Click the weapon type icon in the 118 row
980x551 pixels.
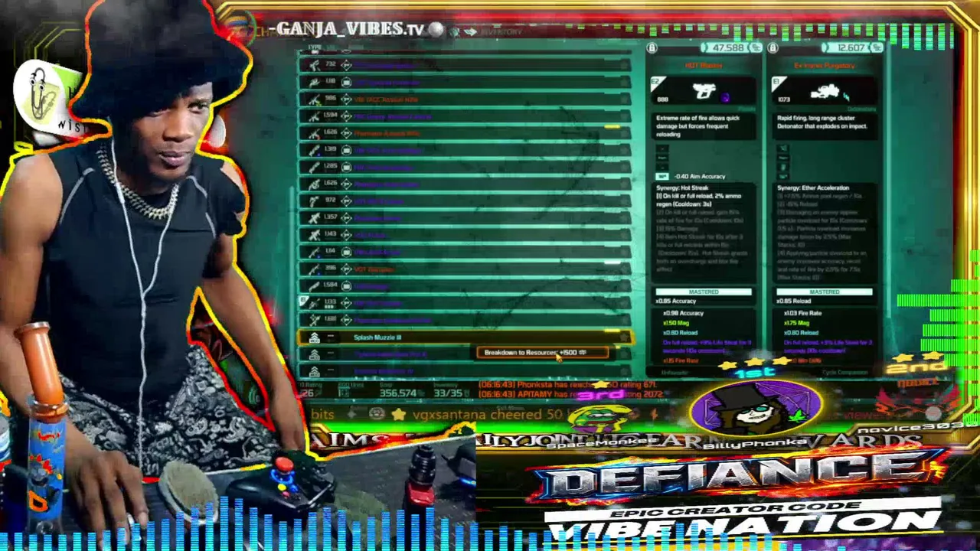click(314, 82)
